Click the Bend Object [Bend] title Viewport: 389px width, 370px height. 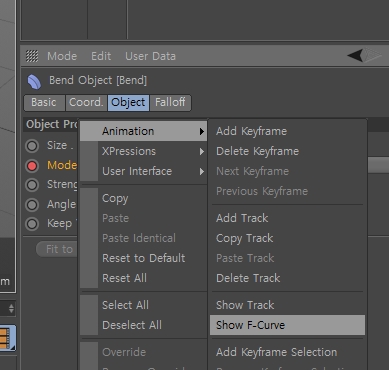click(x=98, y=80)
